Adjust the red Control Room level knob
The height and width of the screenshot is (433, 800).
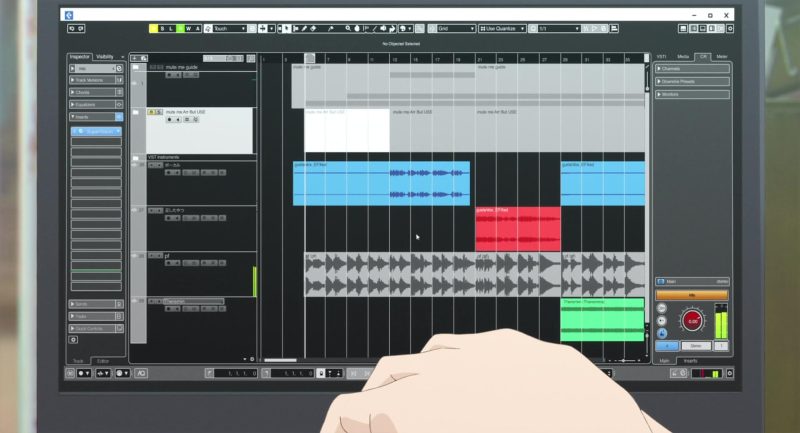click(692, 321)
